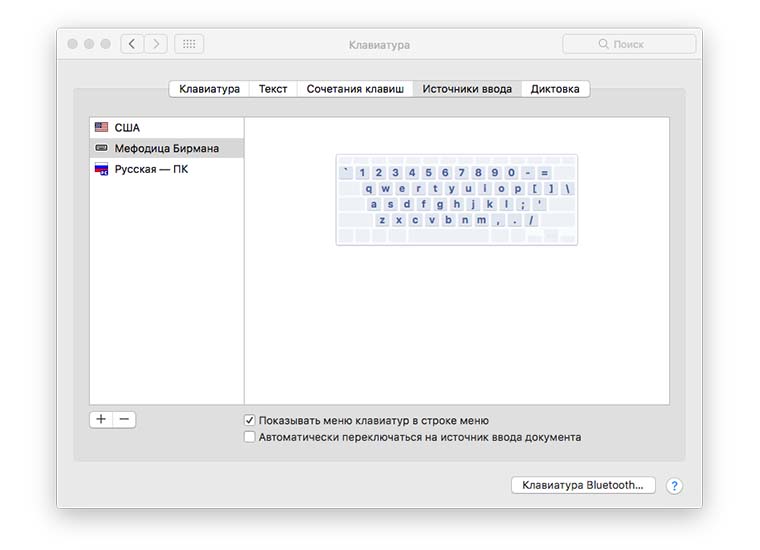This screenshot has width=760, height=550.
Task: Select Мефодица Бирмана in the list
Action: click(x=167, y=148)
